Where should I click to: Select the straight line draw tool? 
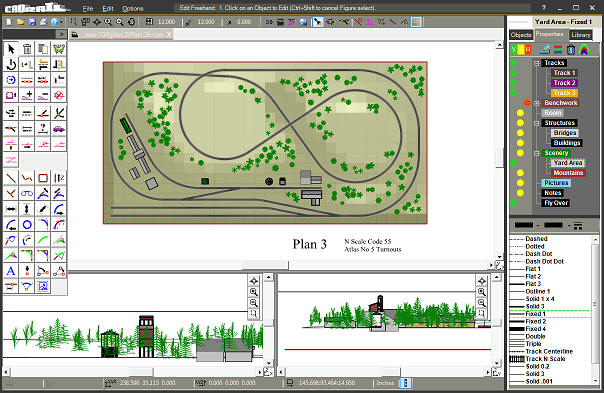pyautogui.click(x=11, y=178)
